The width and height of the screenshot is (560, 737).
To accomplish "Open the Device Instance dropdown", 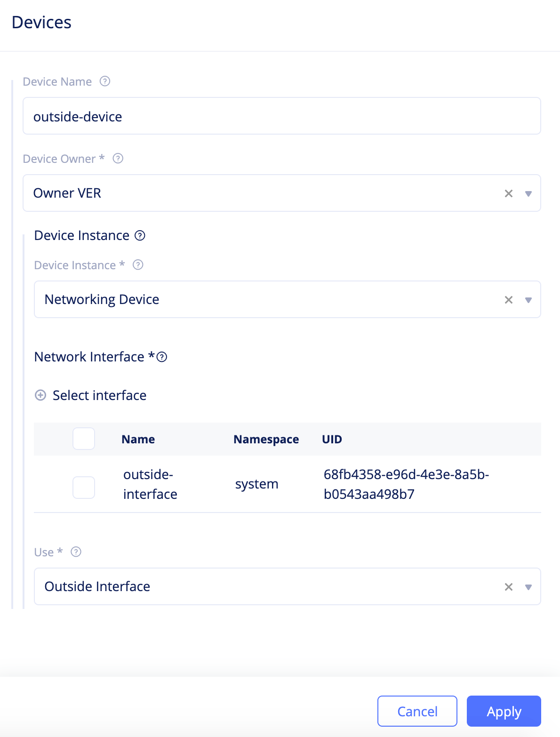I will 528,300.
